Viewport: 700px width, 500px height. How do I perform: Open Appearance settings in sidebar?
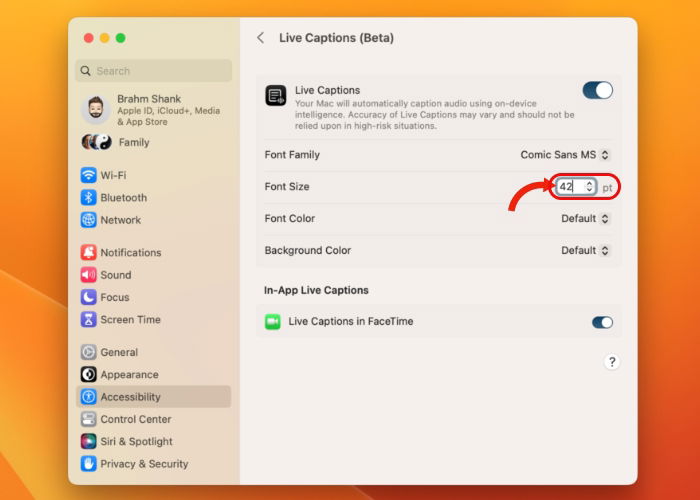coord(154,374)
